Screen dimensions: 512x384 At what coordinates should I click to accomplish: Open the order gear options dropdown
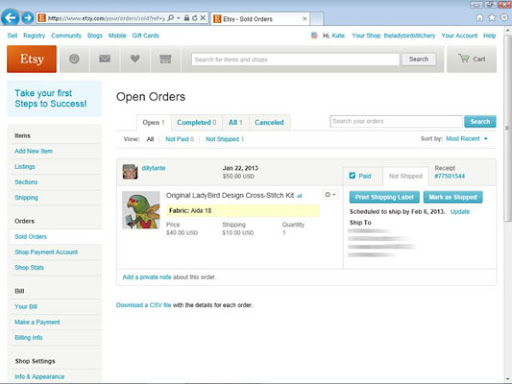pyautogui.click(x=330, y=194)
